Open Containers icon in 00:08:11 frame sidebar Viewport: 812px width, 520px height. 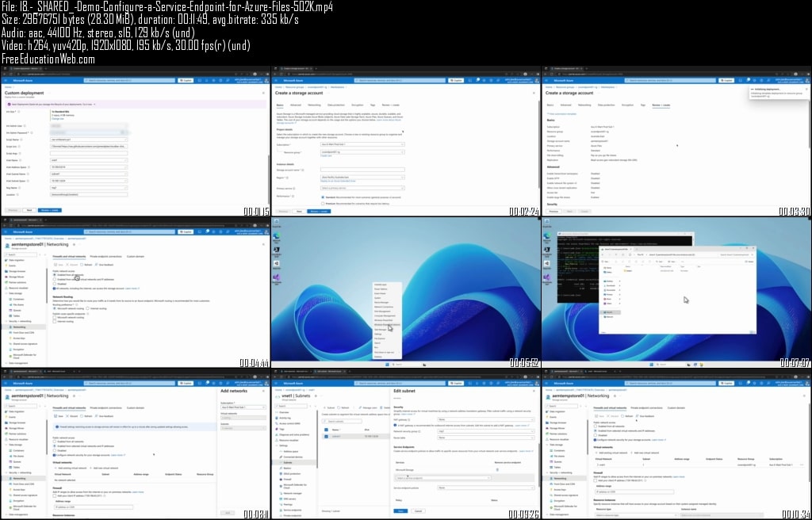point(10,450)
